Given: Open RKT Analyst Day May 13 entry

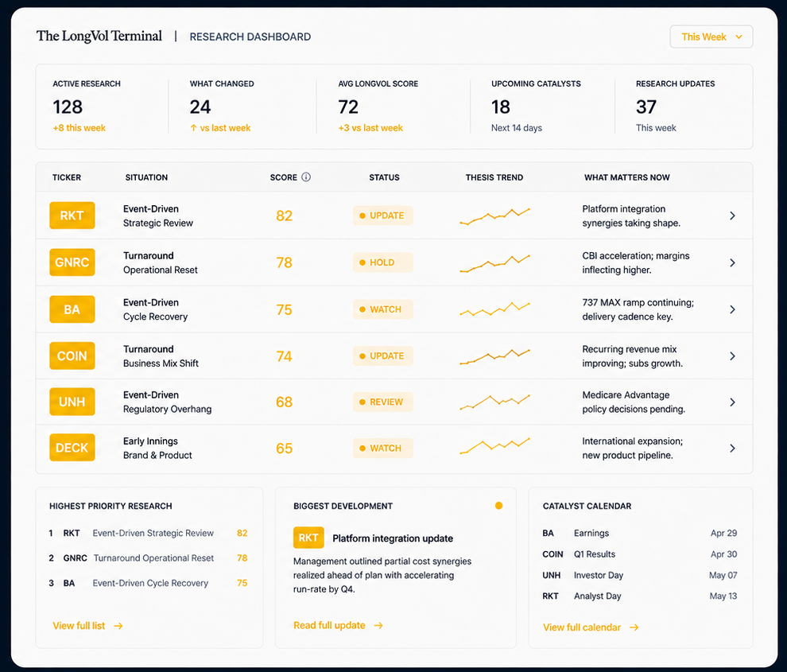Looking at the screenshot, I should [639, 596].
